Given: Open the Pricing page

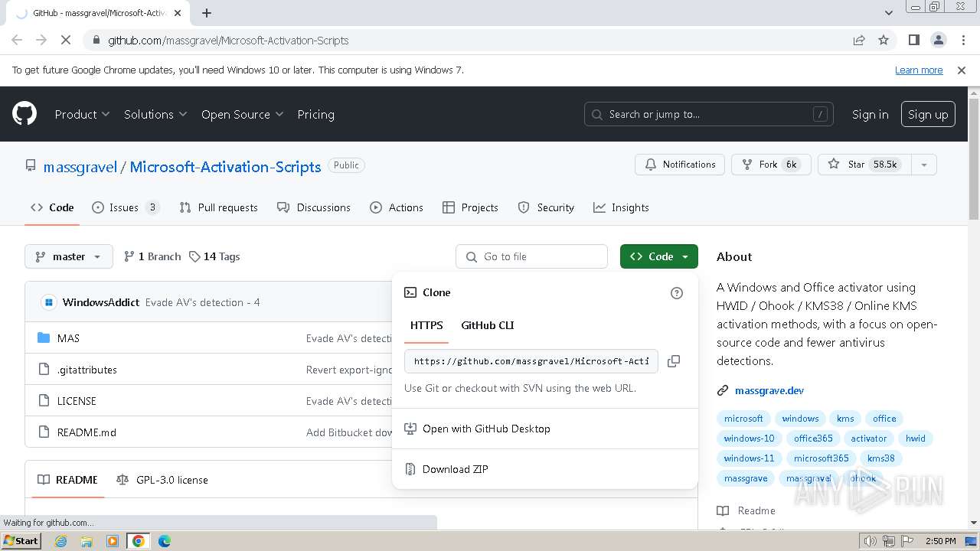Looking at the screenshot, I should tap(315, 114).
